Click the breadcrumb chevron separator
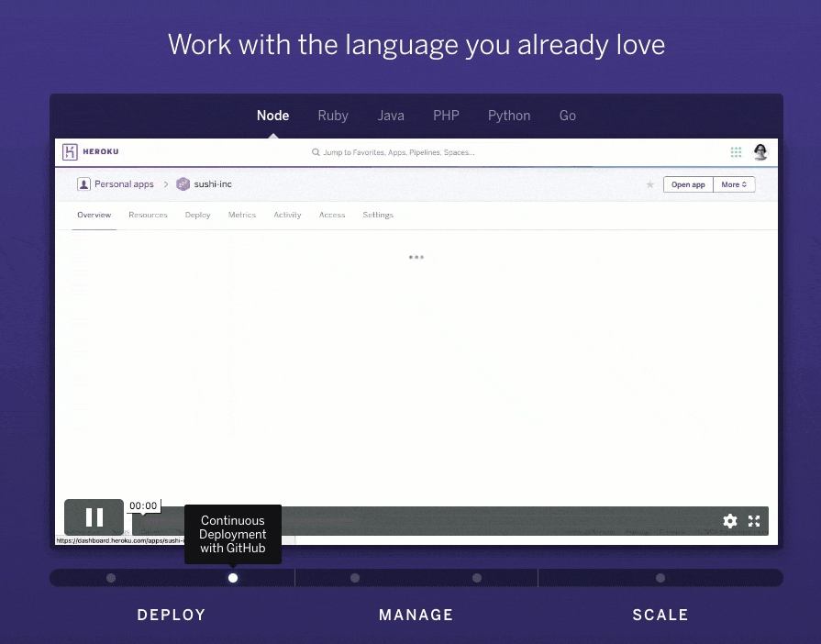821x644 pixels. click(166, 184)
